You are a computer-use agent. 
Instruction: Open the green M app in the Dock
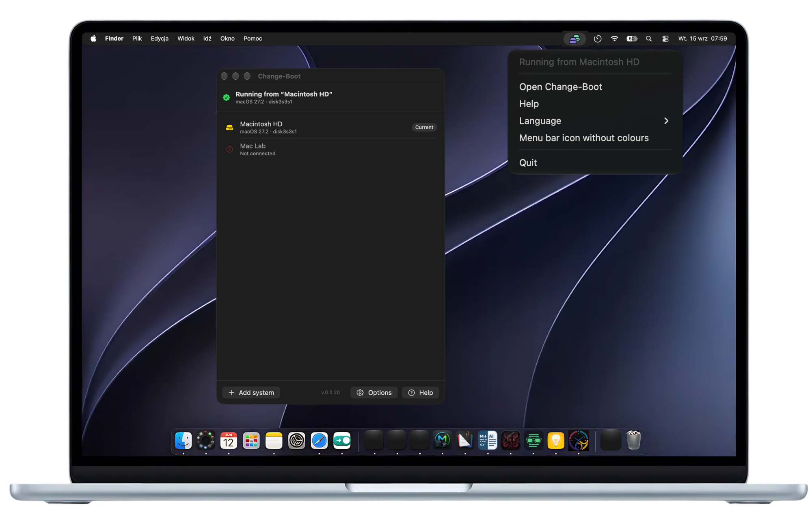click(x=443, y=440)
